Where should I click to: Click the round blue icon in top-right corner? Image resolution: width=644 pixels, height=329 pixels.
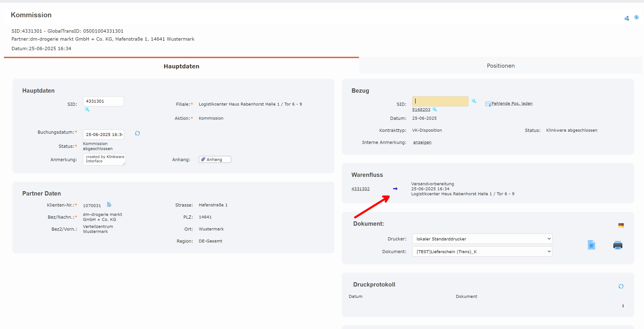[636, 17]
